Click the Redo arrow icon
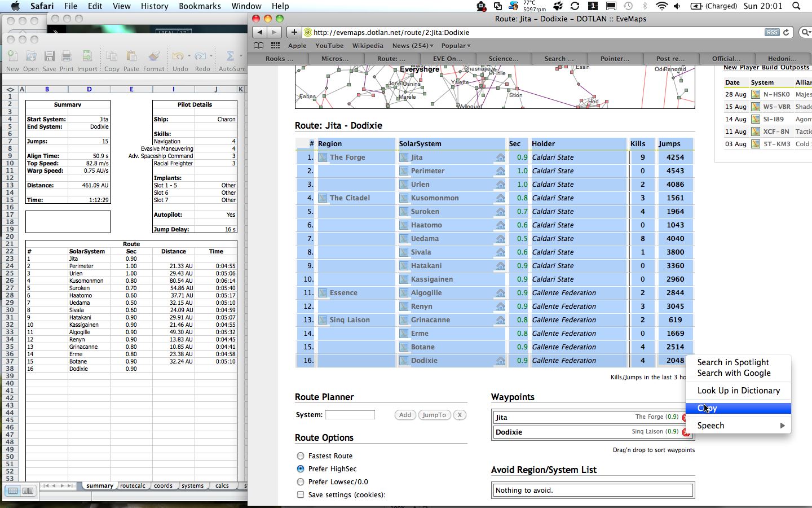Image resolution: width=812 pixels, height=508 pixels. pyautogui.click(x=200, y=56)
